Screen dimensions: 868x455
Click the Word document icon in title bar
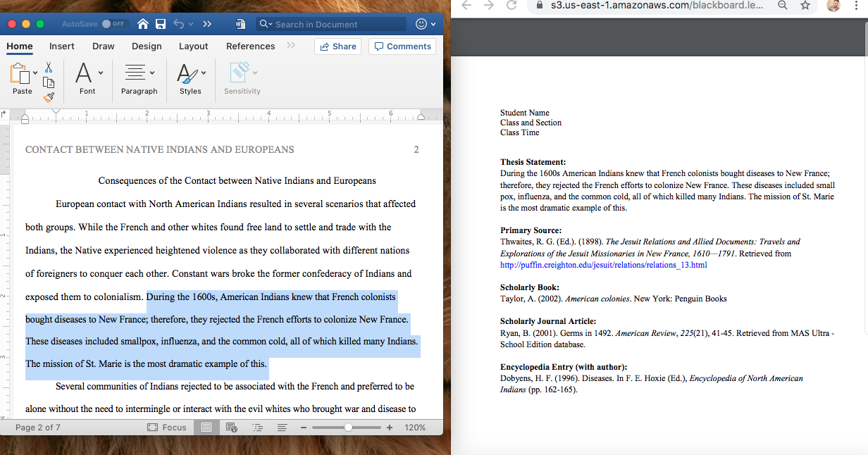coord(240,24)
